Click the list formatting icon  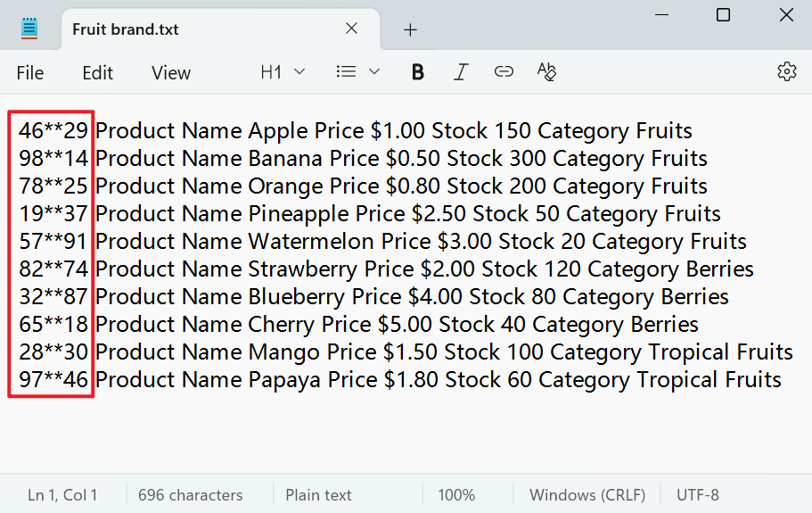point(346,72)
